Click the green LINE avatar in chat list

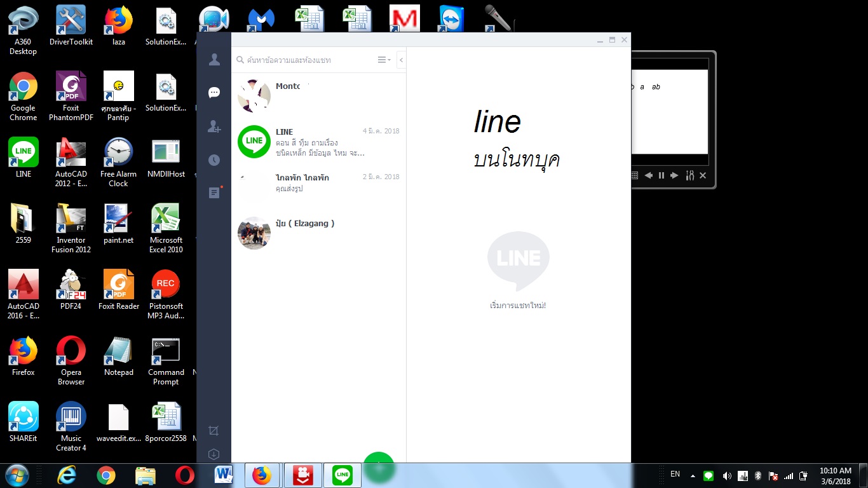(254, 142)
